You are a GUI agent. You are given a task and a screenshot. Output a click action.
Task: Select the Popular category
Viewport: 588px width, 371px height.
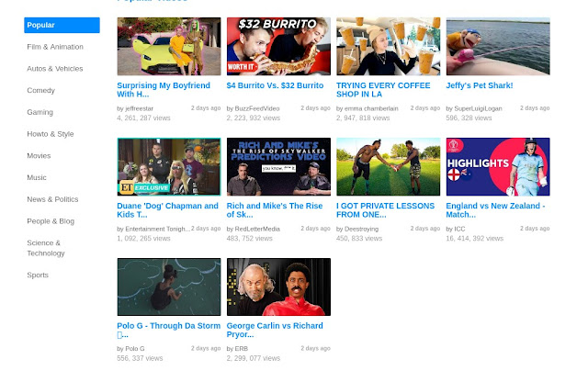tap(62, 25)
